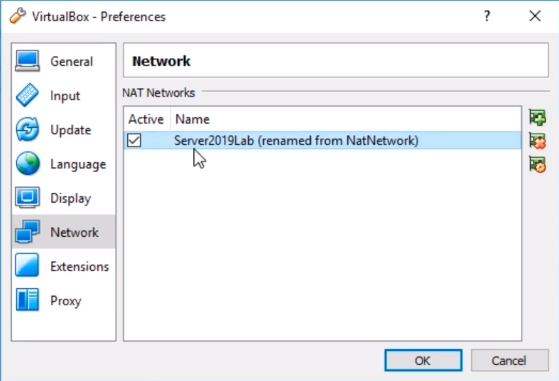
Task: Open the Proxy category label
Action: pos(66,301)
